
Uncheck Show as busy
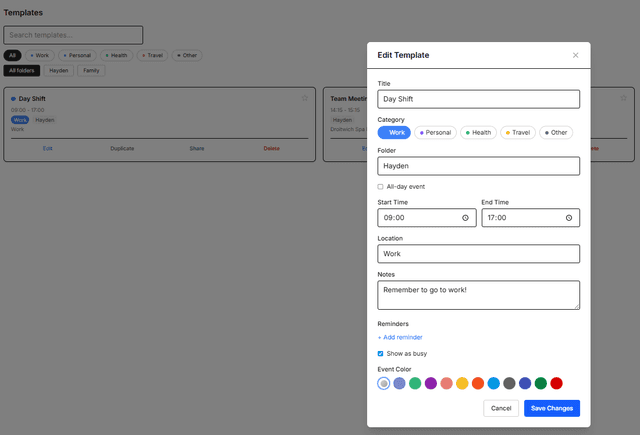coord(380,353)
